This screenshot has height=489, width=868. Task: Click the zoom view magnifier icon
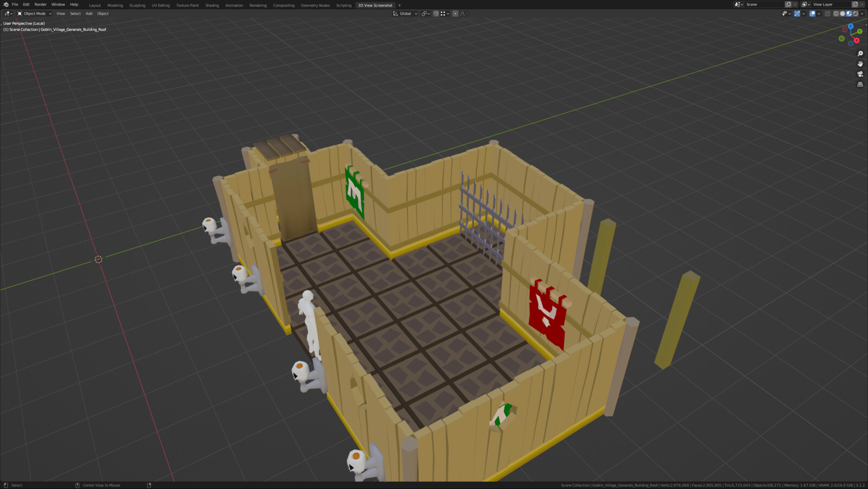pos(860,53)
